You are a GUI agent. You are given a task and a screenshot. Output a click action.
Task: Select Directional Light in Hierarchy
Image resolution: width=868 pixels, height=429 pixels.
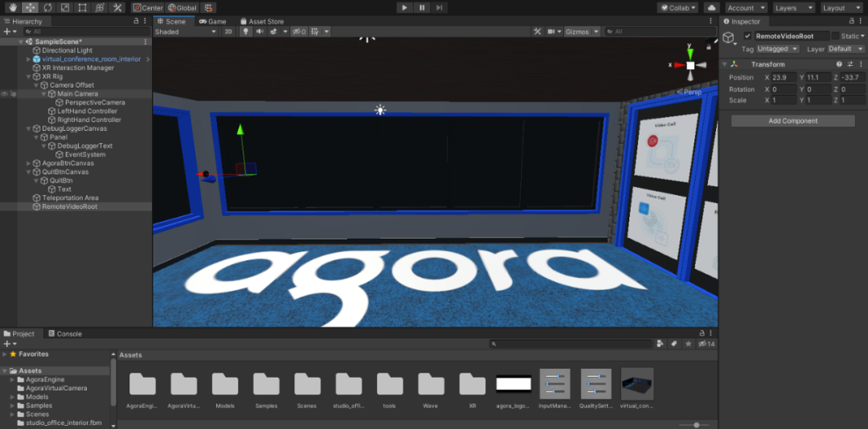[67, 51]
